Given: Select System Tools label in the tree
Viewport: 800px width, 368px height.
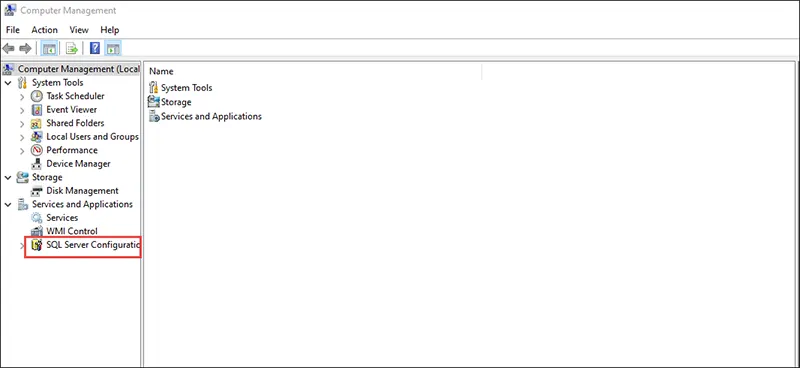Looking at the screenshot, I should [58, 82].
